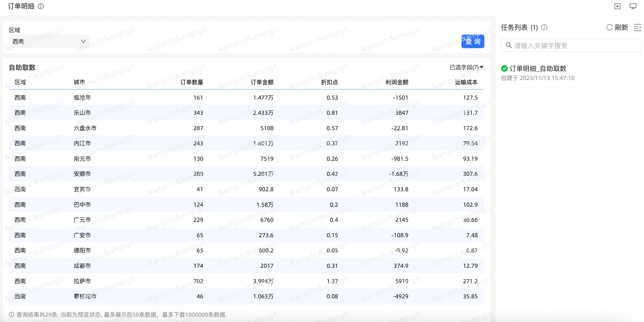Click the magnifier icon in task search
Viewport: 644px width, 322px height.
pyautogui.click(x=509, y=45)
